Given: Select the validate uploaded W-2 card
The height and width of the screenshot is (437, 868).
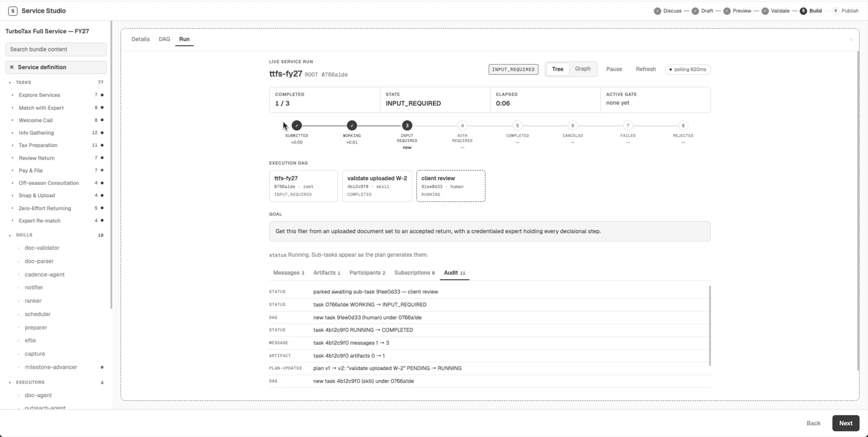Looking at the screenshot, I should 377,186.
